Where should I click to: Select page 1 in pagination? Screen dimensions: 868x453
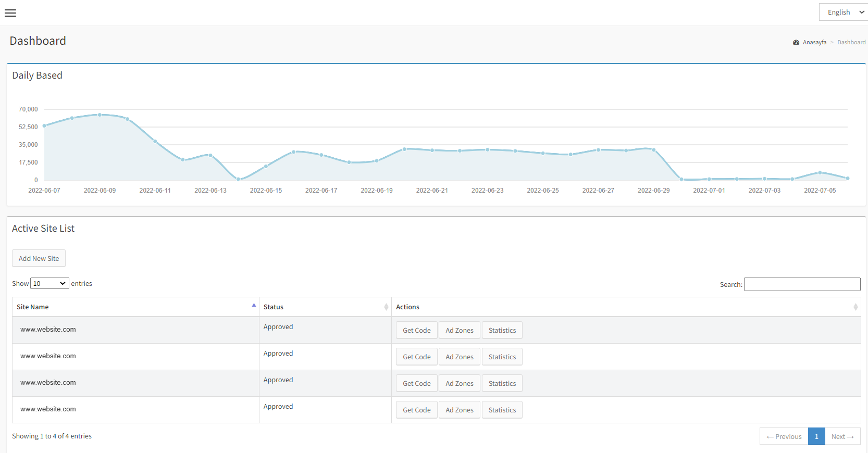pyautogui.click(x=816, y=437)
